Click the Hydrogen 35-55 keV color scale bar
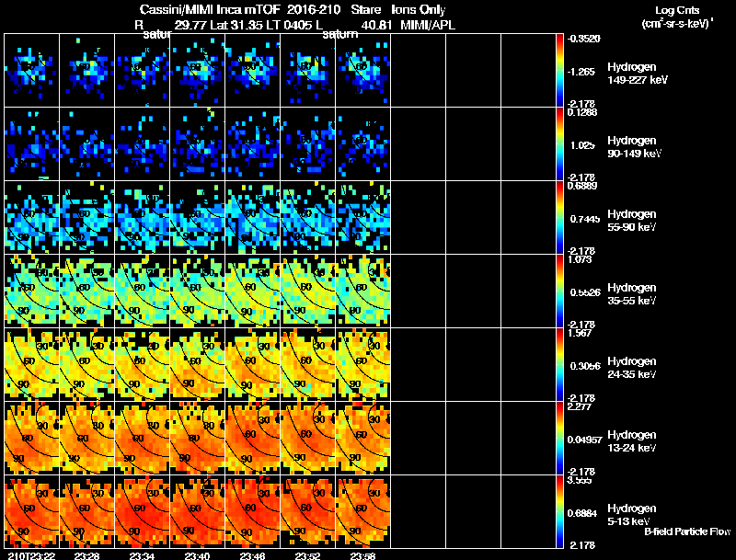This screenshot has width=736, height=560. tap(559, 291)
